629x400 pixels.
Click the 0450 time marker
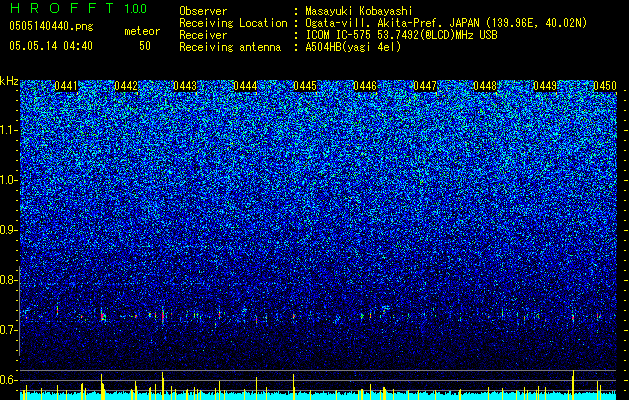point(605,86)
